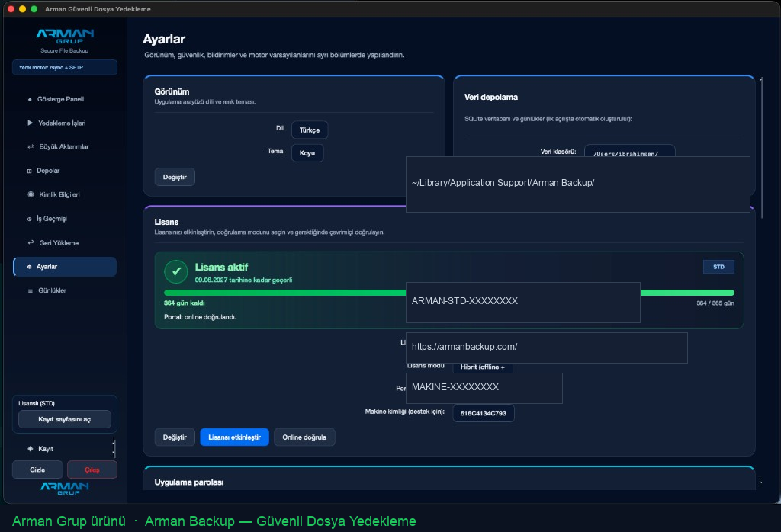Image resolution: width=781 pixels, height=532 pixels.
Task: Click the Makine kimliği field 516C4134C793
Action: click(483, 413)
